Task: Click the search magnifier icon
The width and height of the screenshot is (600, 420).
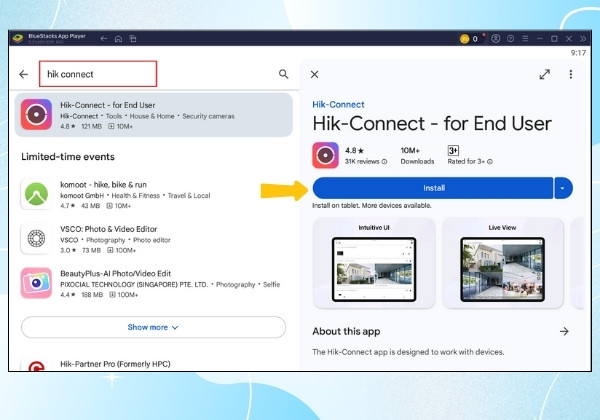Action: [x=283, y=74]
